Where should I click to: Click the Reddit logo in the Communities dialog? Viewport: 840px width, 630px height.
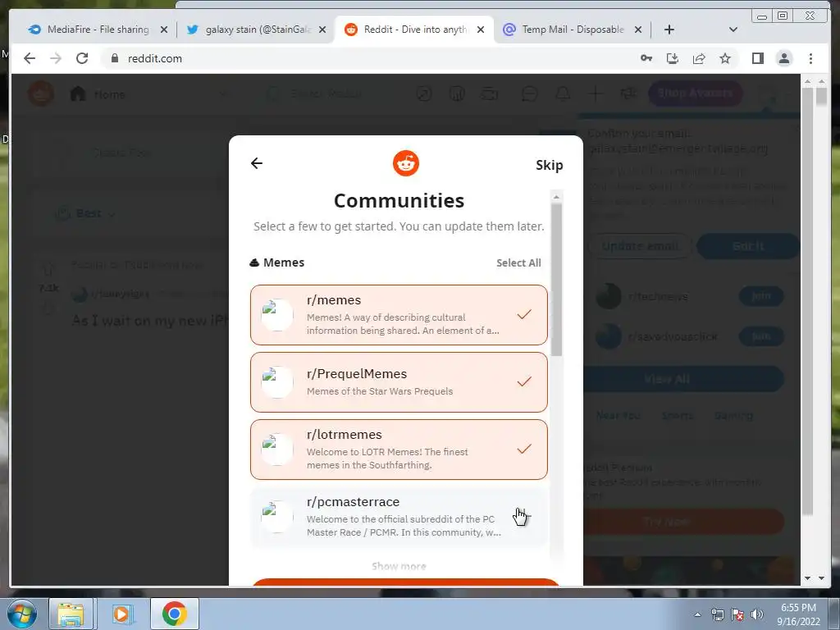tap(405, 163)
